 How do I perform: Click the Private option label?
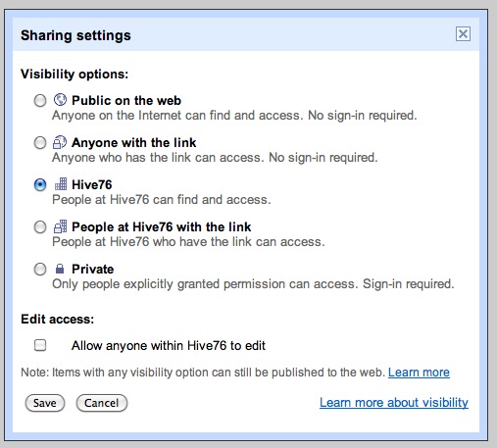click(93, 269)
